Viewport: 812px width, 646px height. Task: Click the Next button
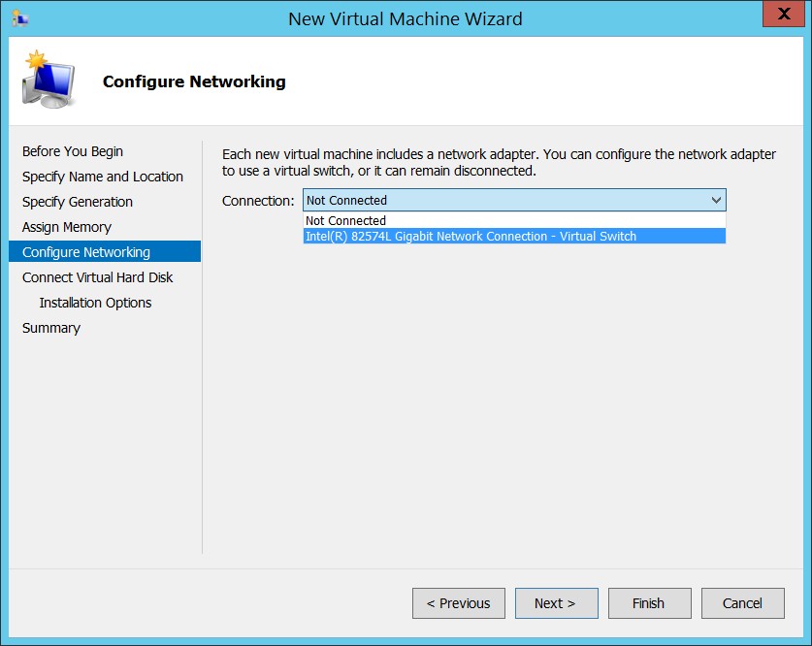pos(557,603)
